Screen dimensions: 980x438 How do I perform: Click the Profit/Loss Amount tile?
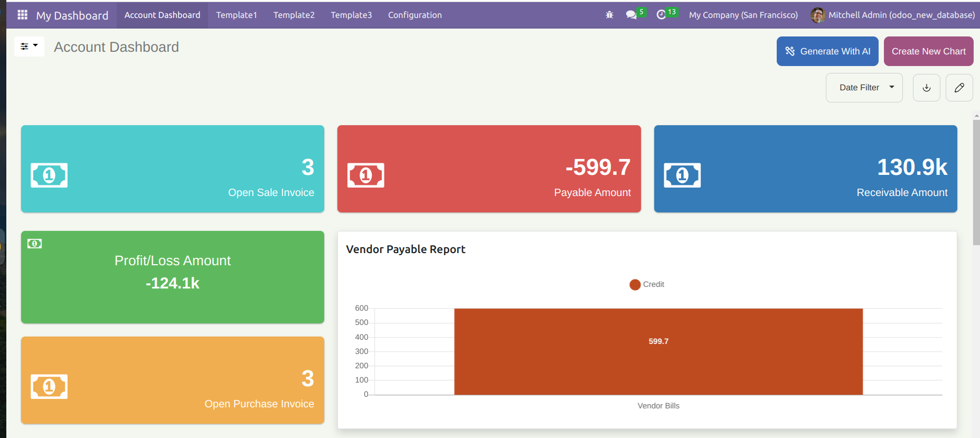173,277
